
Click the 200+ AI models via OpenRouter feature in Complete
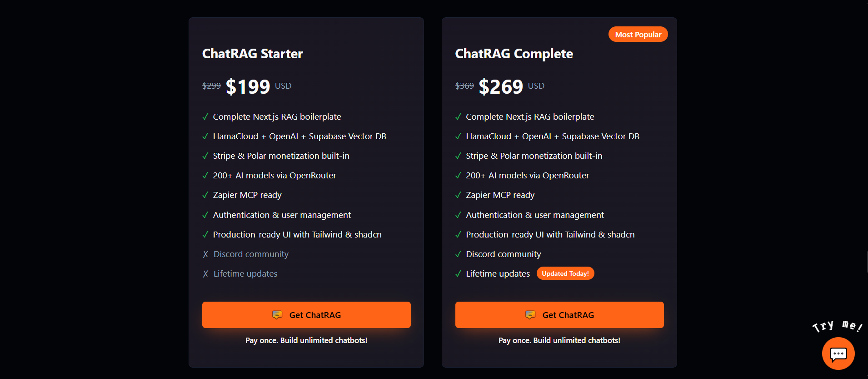(527, 175)
